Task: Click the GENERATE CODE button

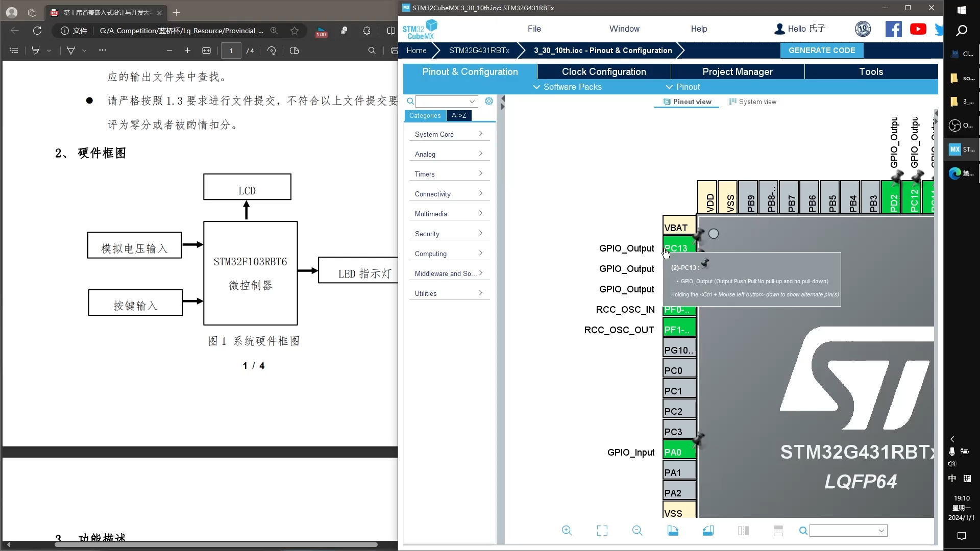Action: pyautogui.click(x=822, y=50)
